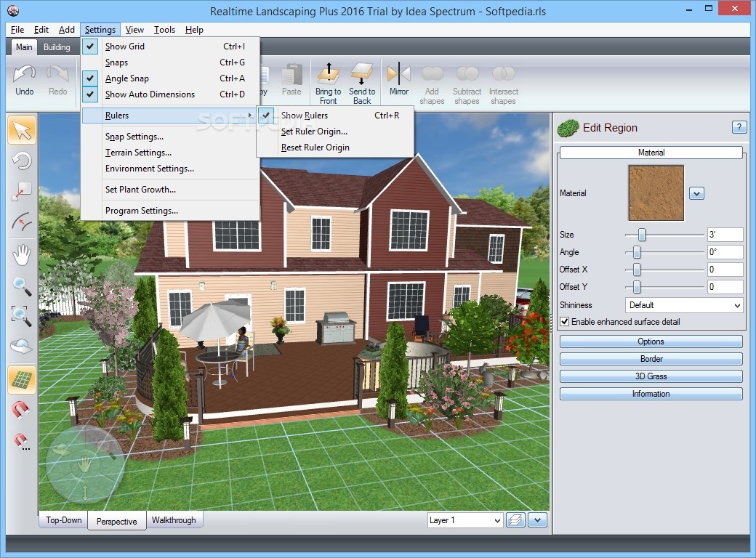Toggle Snaps menu item
This screenshot has height=558, width=756.
171,62
